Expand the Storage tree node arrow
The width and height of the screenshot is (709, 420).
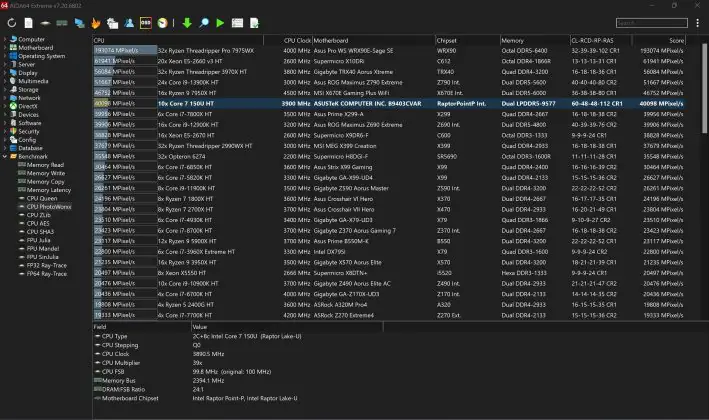point(5,90)
